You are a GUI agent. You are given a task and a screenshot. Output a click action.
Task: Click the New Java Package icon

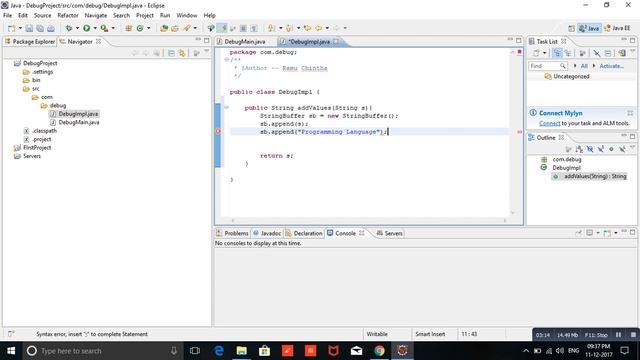click(129, 28)
